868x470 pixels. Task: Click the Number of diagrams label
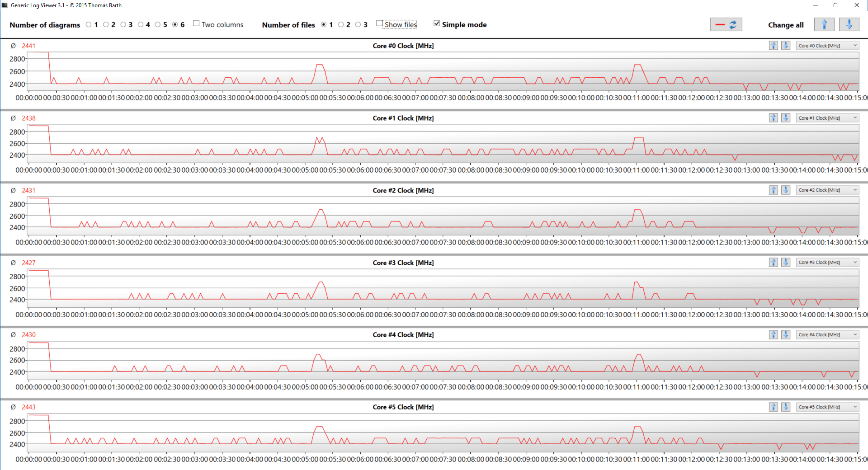click(45, 25)
